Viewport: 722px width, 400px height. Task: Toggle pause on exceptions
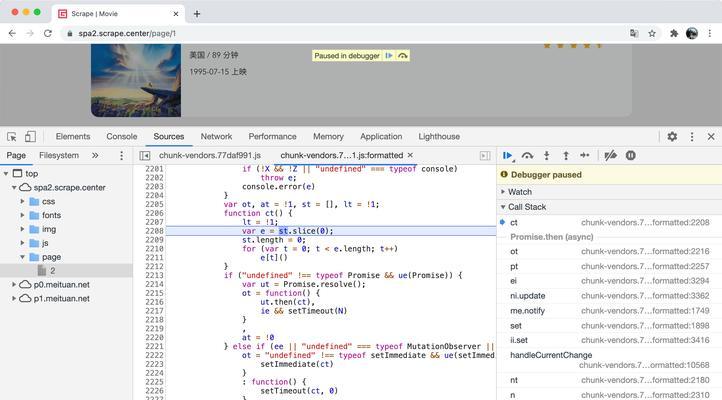(x=631, y=156)
